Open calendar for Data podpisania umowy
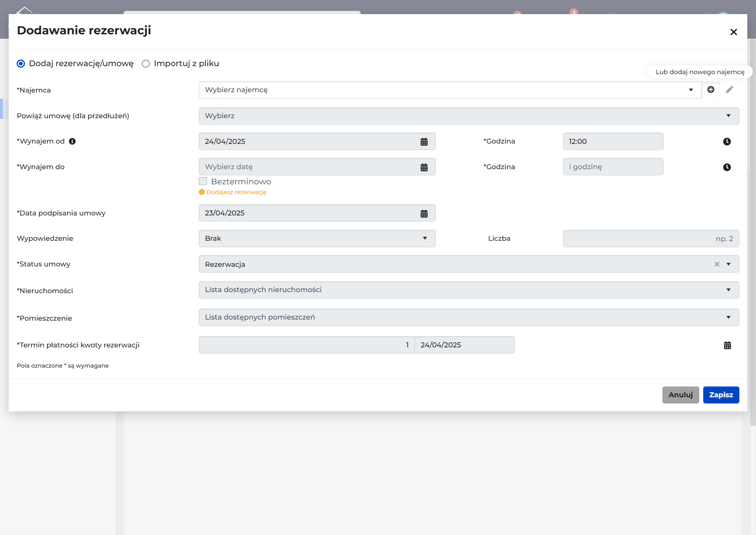Viewport: 756px width, 535px height. pos(424,213)
